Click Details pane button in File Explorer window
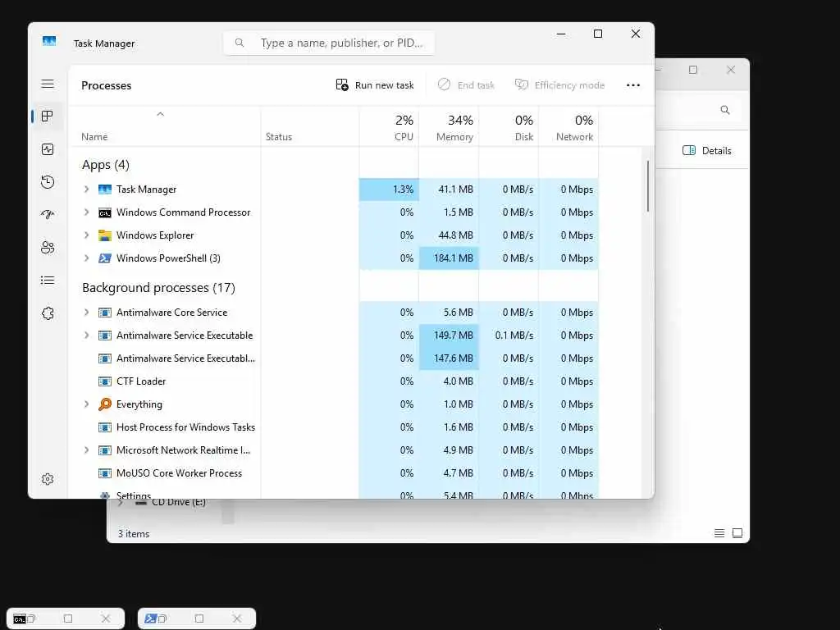The image size is (840, 630). [x=706, y=151]
